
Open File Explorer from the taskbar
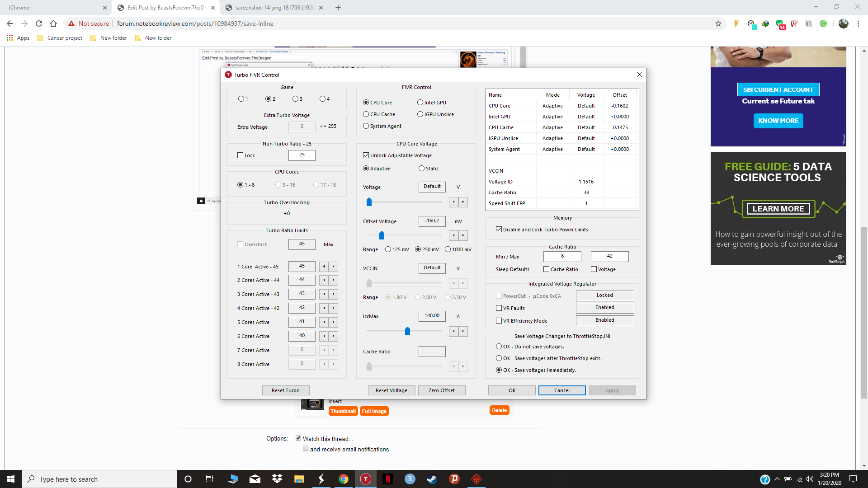299,479
